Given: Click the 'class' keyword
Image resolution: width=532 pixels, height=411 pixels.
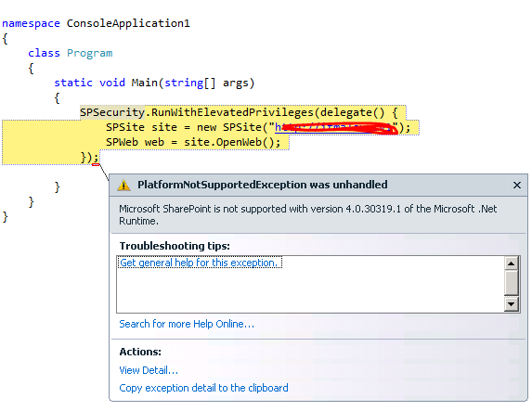Looking at the screenshot, I should point(44,53).
